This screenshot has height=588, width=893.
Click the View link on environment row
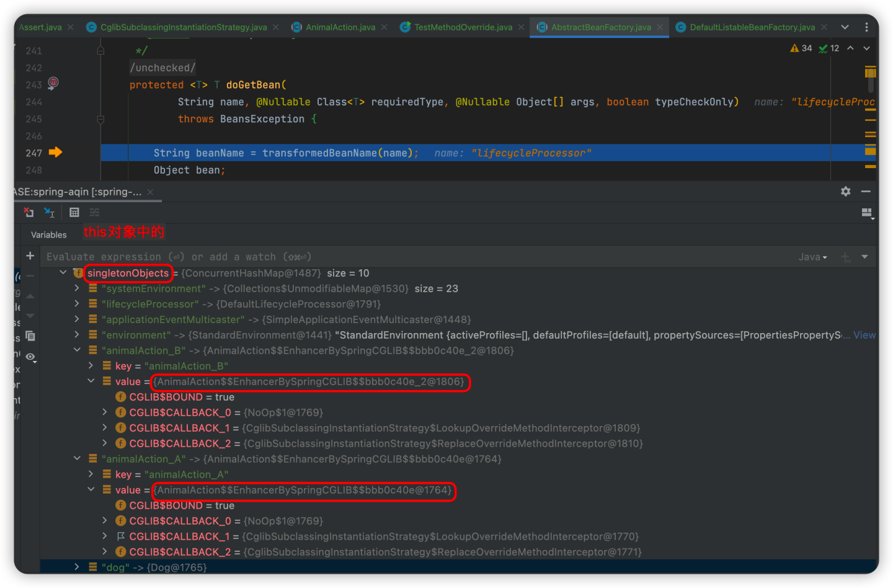(x=864, y=335)
